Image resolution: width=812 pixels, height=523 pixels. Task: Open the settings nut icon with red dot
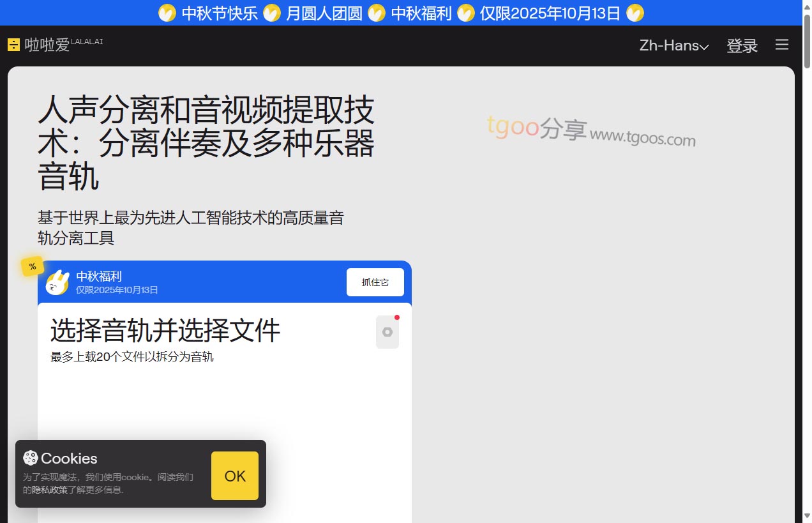[387, 332]
